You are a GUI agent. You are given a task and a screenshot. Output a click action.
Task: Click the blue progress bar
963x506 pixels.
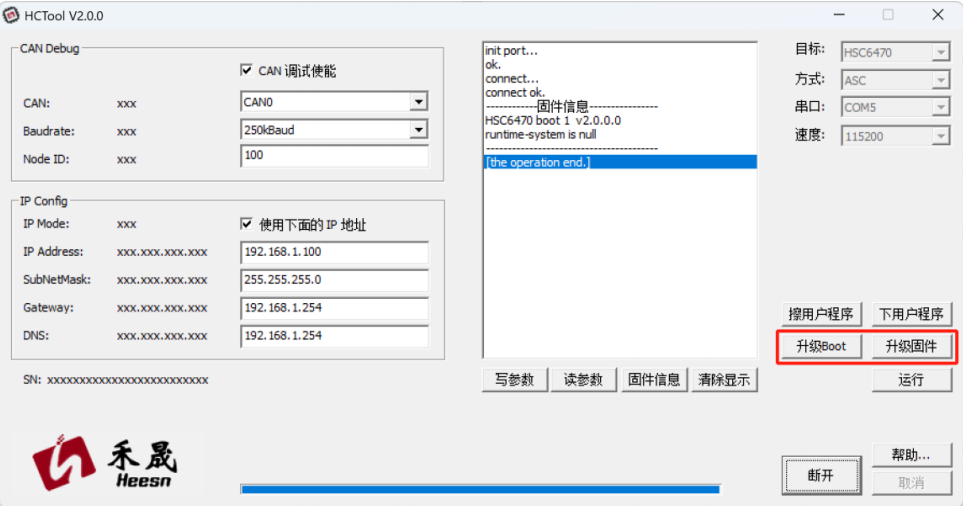pos(480,489)
